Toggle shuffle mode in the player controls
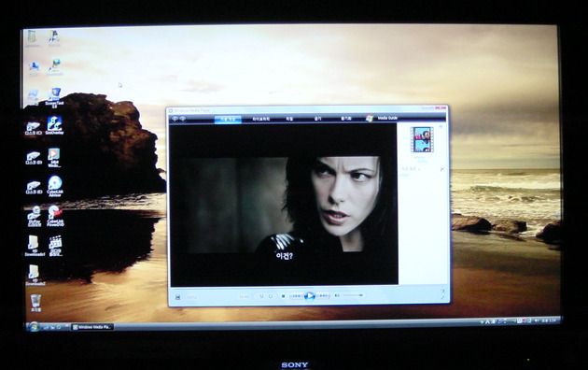Viewport: 588px width, 370px height. pyautogui.click(x=261, y=296)
